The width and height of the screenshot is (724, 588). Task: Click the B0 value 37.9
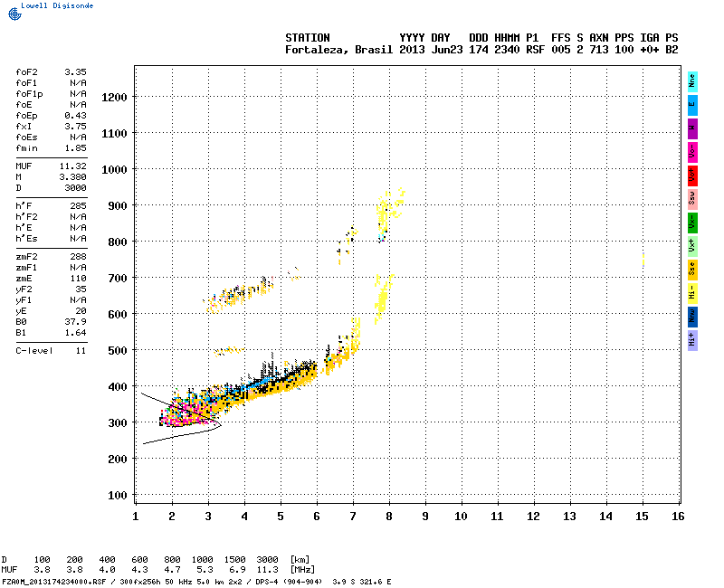(75, 322)
